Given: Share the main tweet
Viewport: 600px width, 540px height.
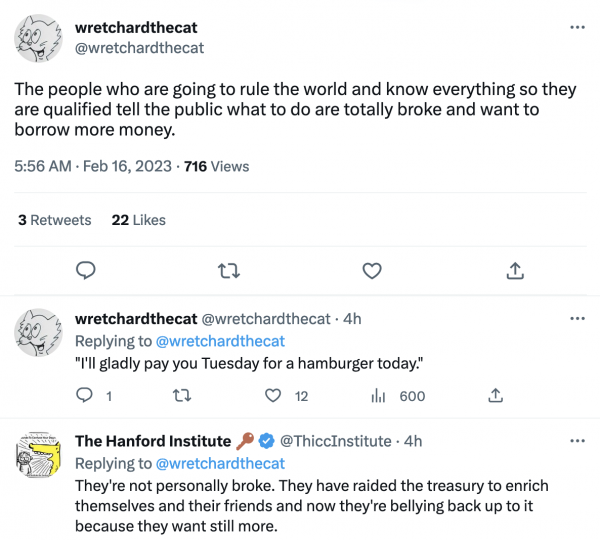Looking at the screenshot, I should pos(515,270).
